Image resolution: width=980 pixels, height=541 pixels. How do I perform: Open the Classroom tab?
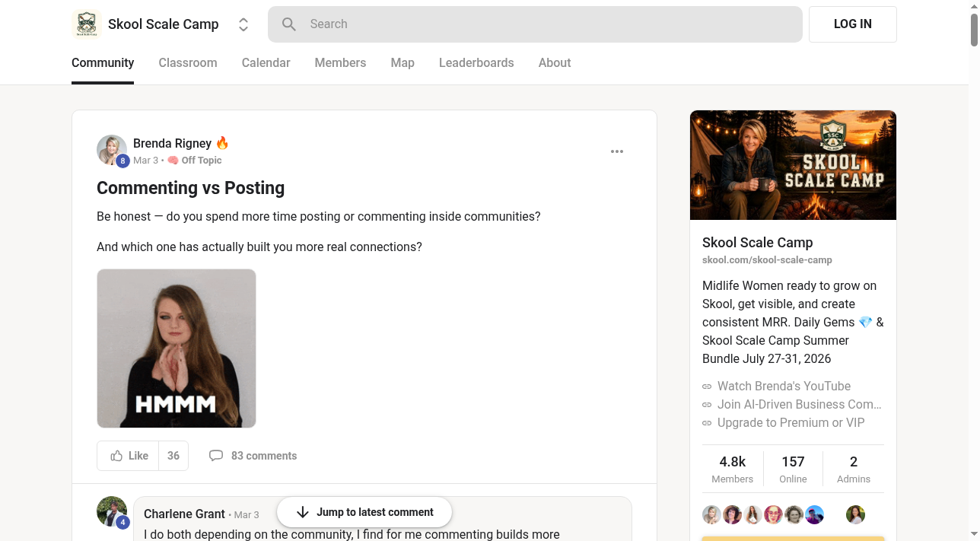tap(188, 63)
